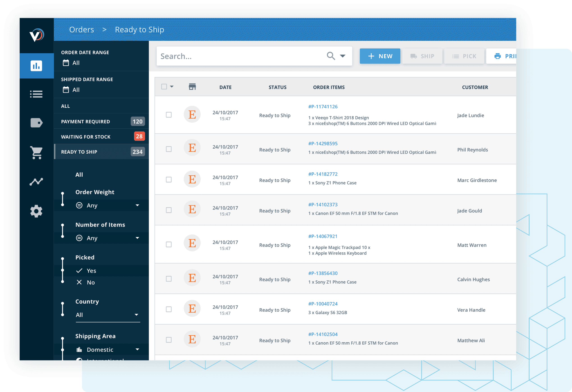Open the reports line-chart icon
Screen dimensions: 572x392
[x=36, y=182]
